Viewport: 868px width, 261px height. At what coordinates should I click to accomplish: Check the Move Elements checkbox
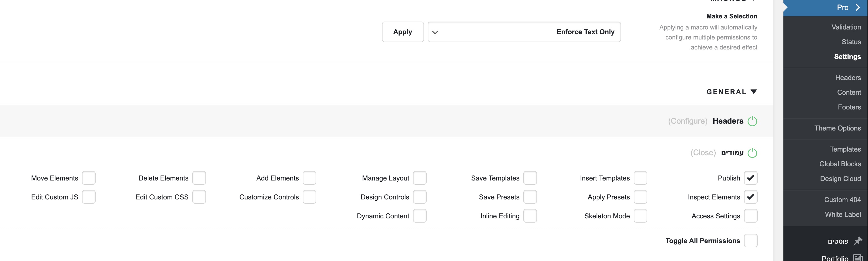click(x=89, y=178)
